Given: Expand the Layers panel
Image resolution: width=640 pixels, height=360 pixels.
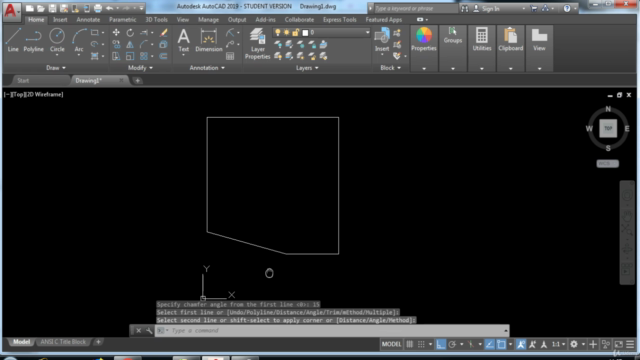Looking at the screenshot, I should (307, 68).
